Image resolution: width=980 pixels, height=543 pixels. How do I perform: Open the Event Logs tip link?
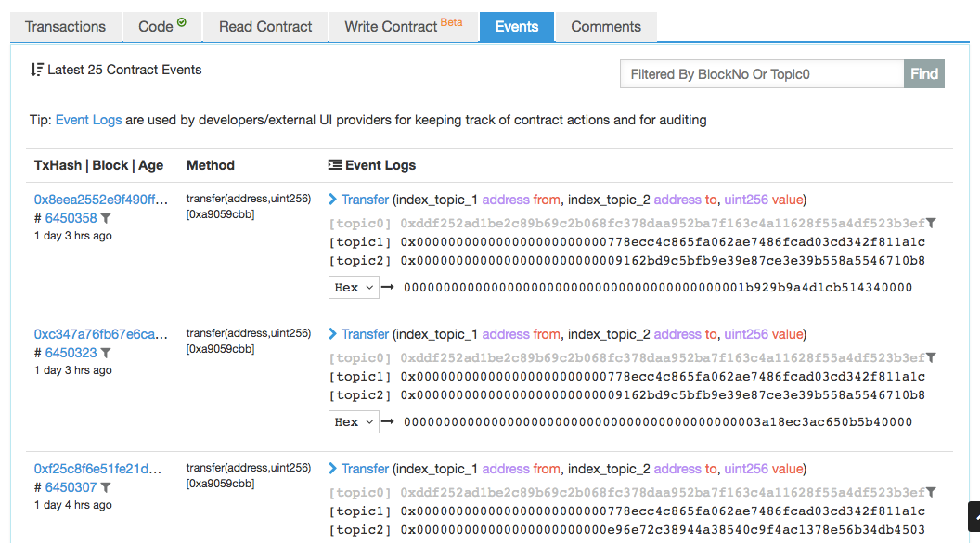pyautogui.click(x=89, y=120)
